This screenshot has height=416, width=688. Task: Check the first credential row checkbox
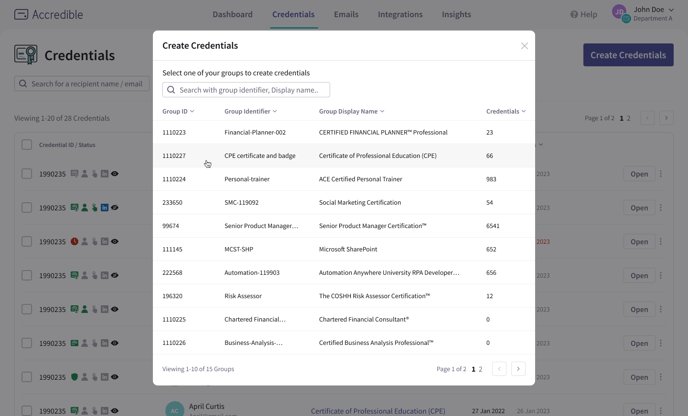click(27, 174)
